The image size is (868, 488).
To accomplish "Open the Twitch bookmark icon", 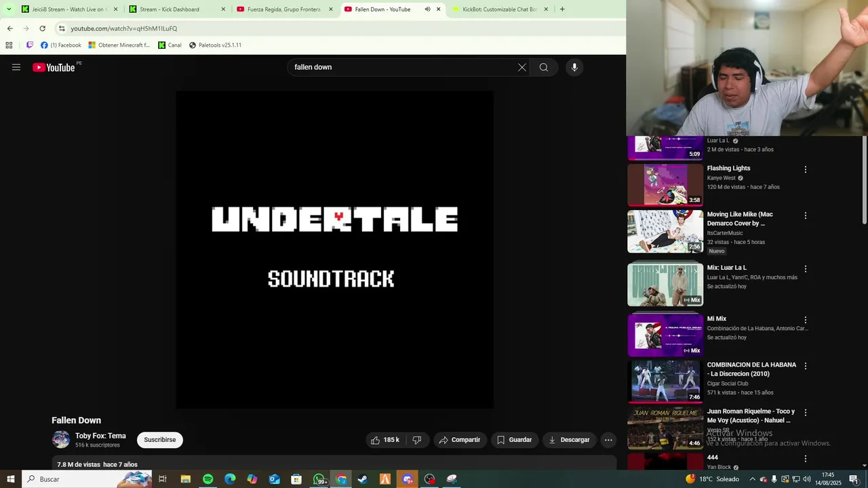I will (x=30, y=45).
